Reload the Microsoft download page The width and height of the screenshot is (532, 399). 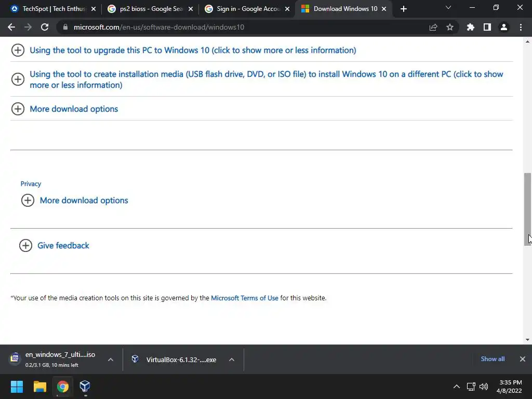click(x=45, y=27)
